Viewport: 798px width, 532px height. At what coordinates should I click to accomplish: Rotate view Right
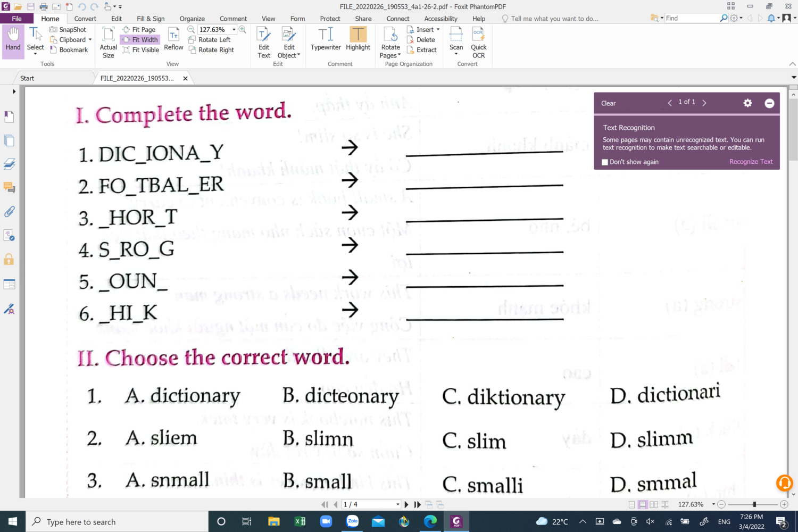tap(211, 50)
